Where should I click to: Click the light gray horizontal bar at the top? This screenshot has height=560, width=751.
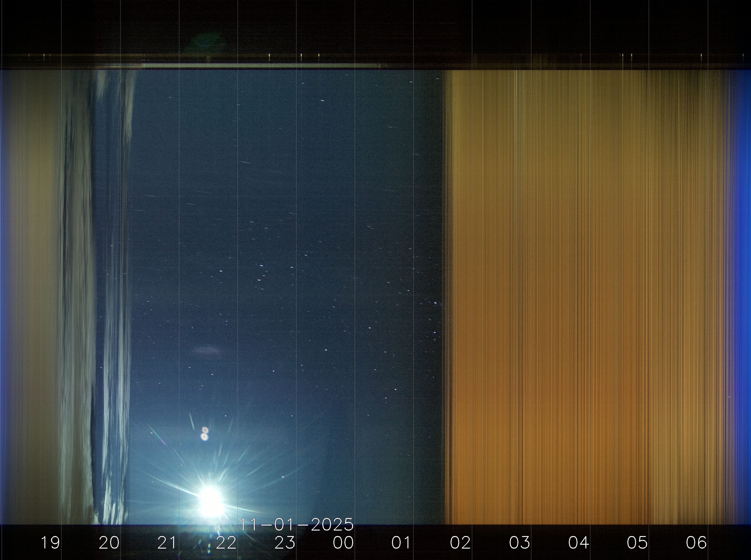(261, 65)
